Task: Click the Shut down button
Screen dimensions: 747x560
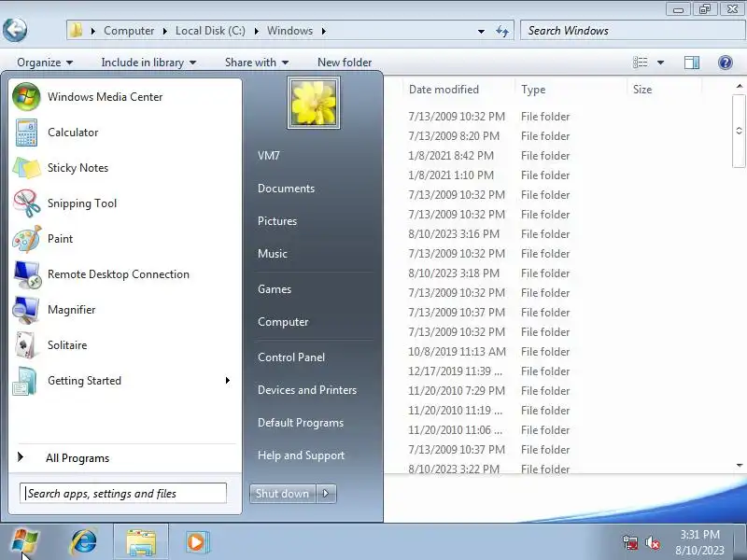Action: click(x=282, y=494)
